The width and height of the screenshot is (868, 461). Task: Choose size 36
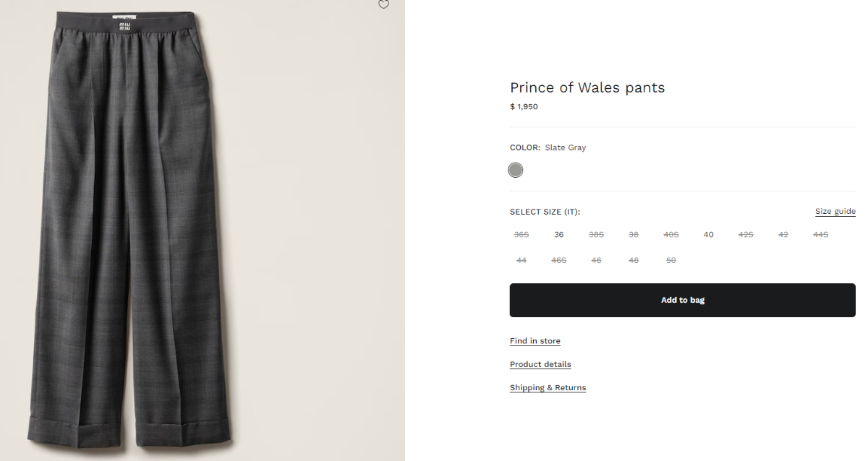pos(558,235)
